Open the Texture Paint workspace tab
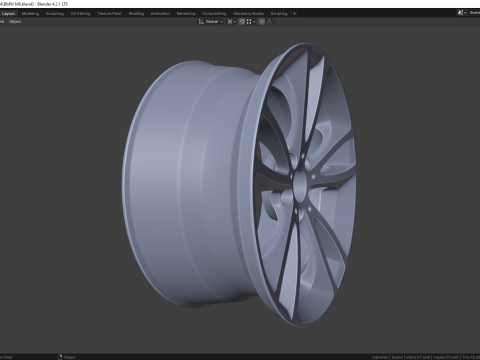480x360 pixels. pos(109,14)
